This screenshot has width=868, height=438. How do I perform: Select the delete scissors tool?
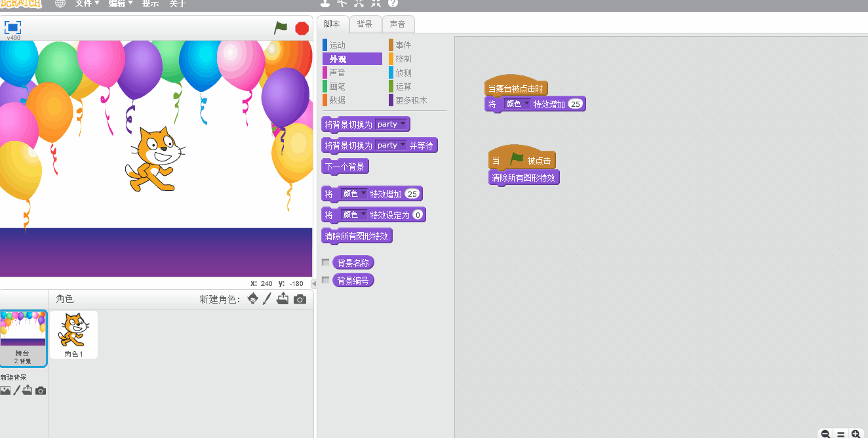(x=342, y=3)
